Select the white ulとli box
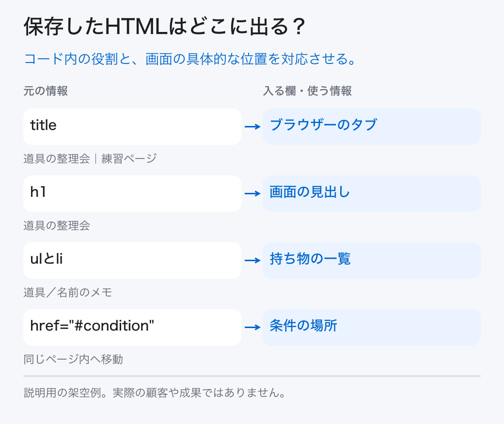Image resolution: width=504 pixels, height=424 pixels. click(132, 260)
